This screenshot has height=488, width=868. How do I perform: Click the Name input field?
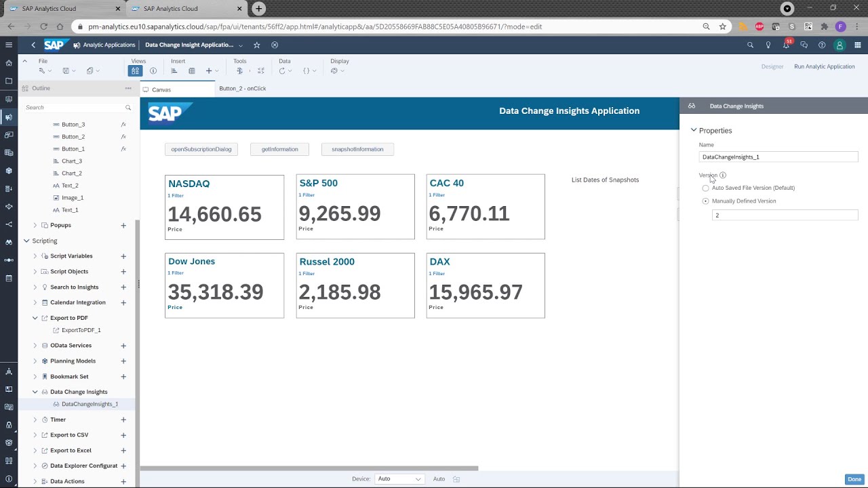coord(778,157)
